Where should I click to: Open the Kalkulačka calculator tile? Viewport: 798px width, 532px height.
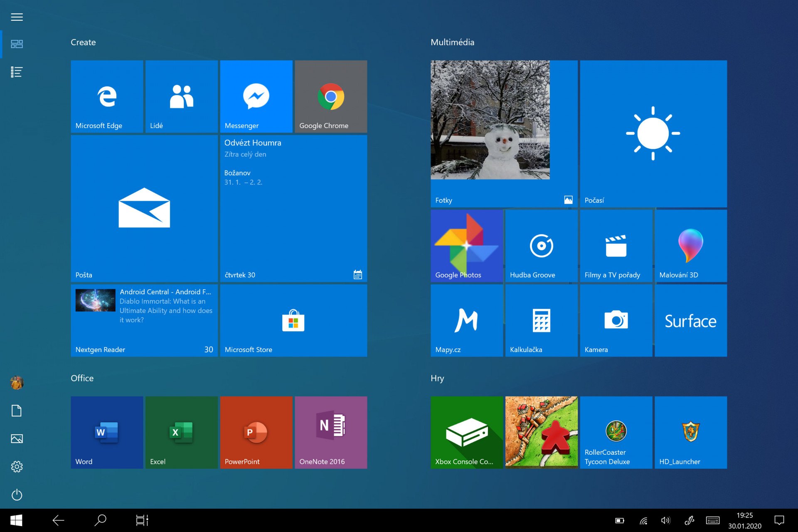541,320
